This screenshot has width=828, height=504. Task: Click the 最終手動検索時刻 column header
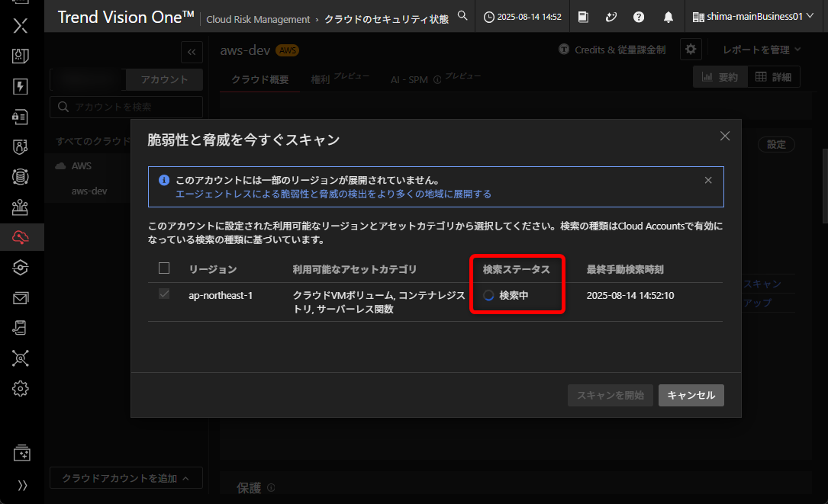[625, 269]
